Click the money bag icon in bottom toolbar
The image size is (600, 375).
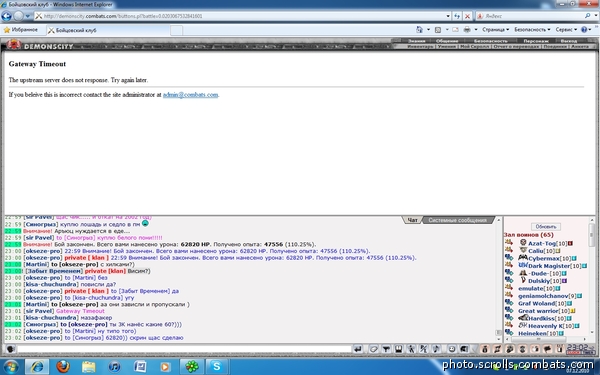(484, 349)
